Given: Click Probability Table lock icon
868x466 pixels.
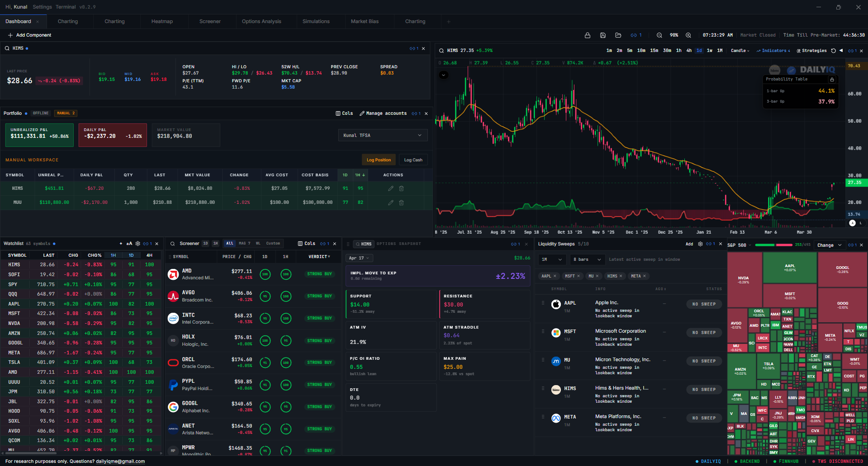Looking at the screenshot, I should tap(832, 79).
